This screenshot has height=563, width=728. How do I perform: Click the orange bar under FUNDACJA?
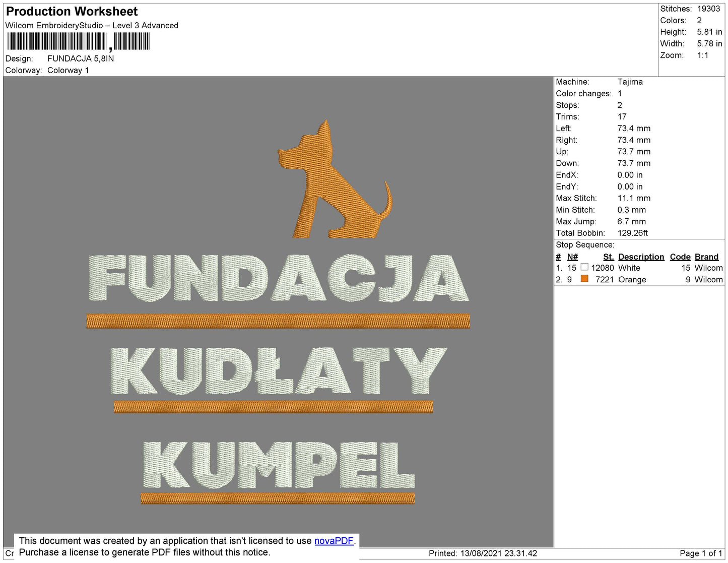(278, 321)
